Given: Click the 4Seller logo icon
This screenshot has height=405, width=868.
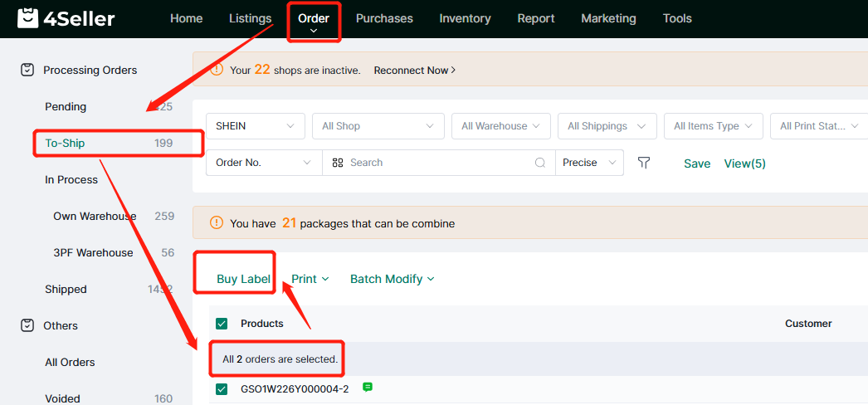Looking at the screenshot, I should point(28,18).
